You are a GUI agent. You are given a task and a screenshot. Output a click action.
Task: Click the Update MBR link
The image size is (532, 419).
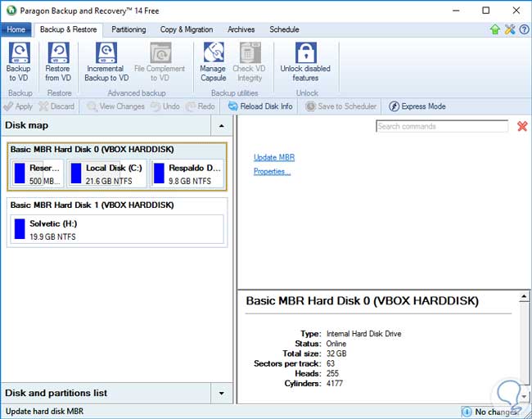274,157
